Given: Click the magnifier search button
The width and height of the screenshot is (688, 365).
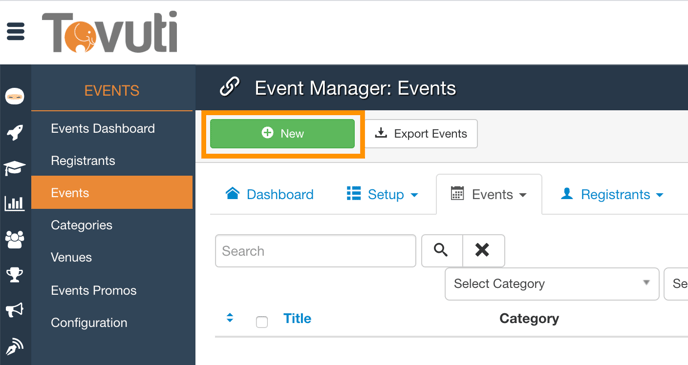Looking at the screenshot, I should coord(441,250).
